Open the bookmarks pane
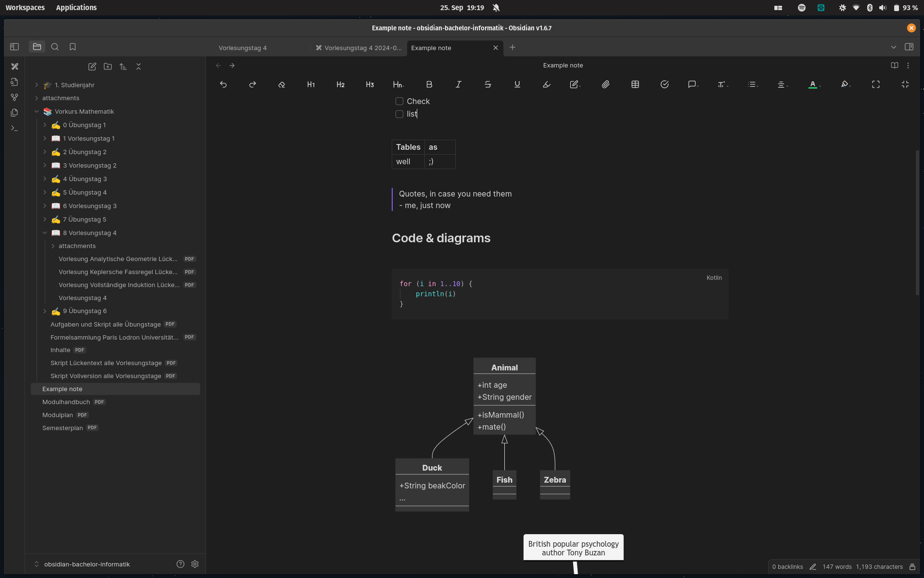 click(x=73, y=47)
